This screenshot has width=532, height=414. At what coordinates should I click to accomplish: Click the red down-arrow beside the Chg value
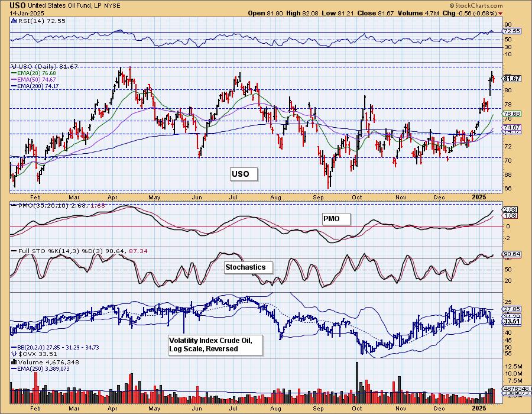coord(501,14)
